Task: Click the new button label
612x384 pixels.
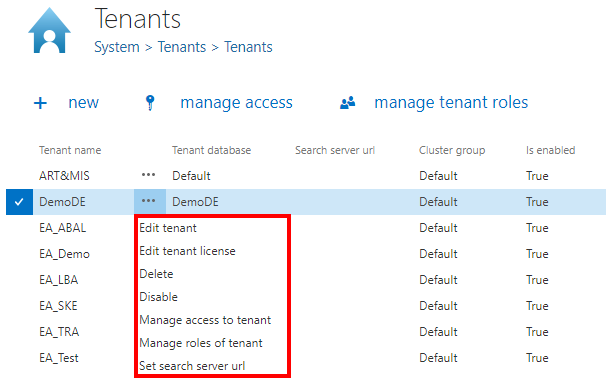Action: pos(84,103)
